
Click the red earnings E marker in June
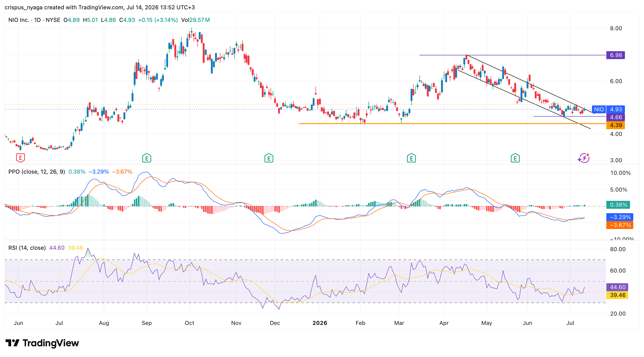point(20,158)
